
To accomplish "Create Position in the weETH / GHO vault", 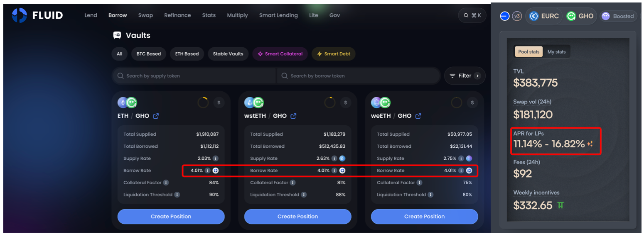I will point(424,217).
